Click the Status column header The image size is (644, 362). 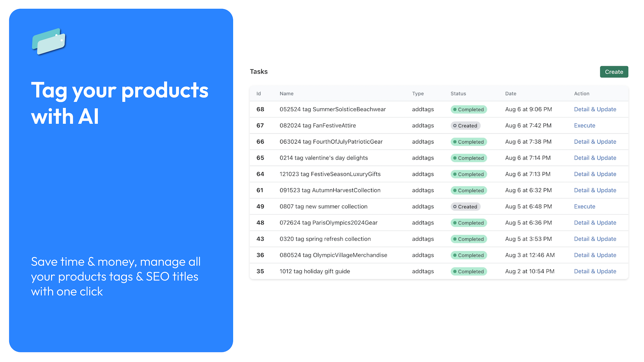[458, 93]
